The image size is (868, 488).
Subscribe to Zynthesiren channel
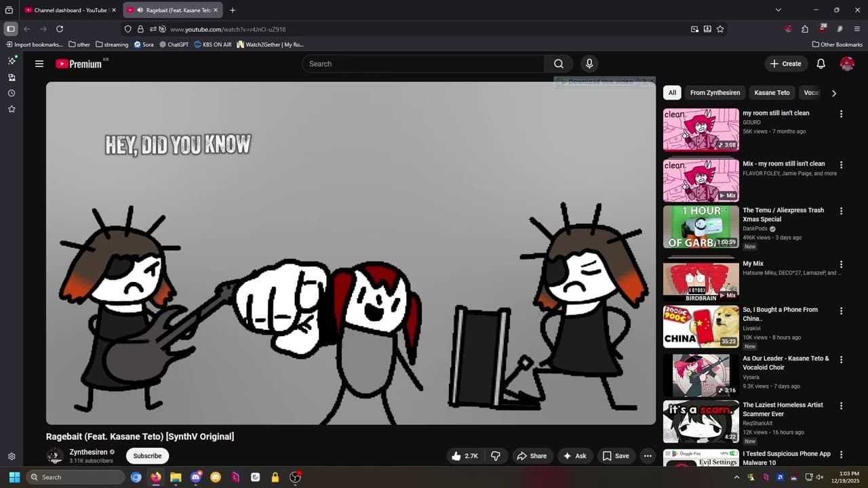(x=147, y=456)
